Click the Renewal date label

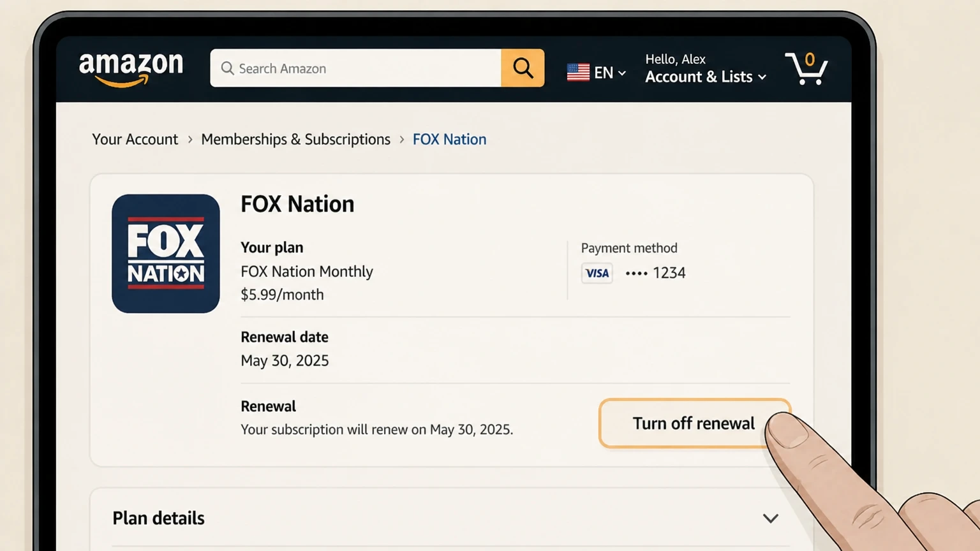285,337
